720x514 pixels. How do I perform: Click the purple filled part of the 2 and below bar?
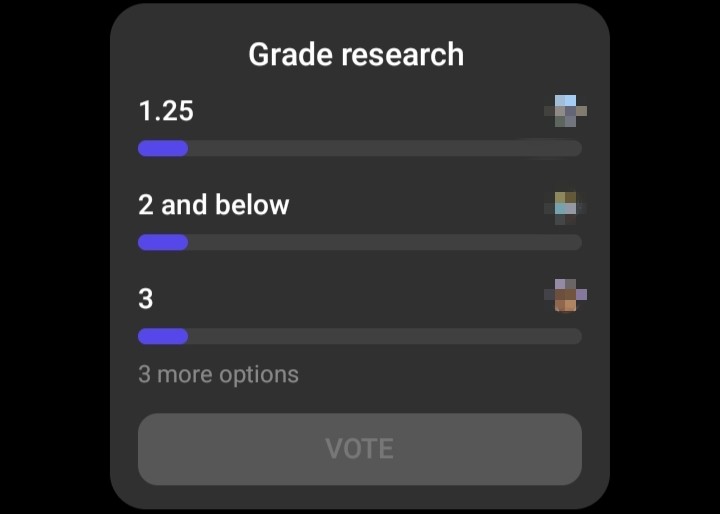tap(163, 243)
